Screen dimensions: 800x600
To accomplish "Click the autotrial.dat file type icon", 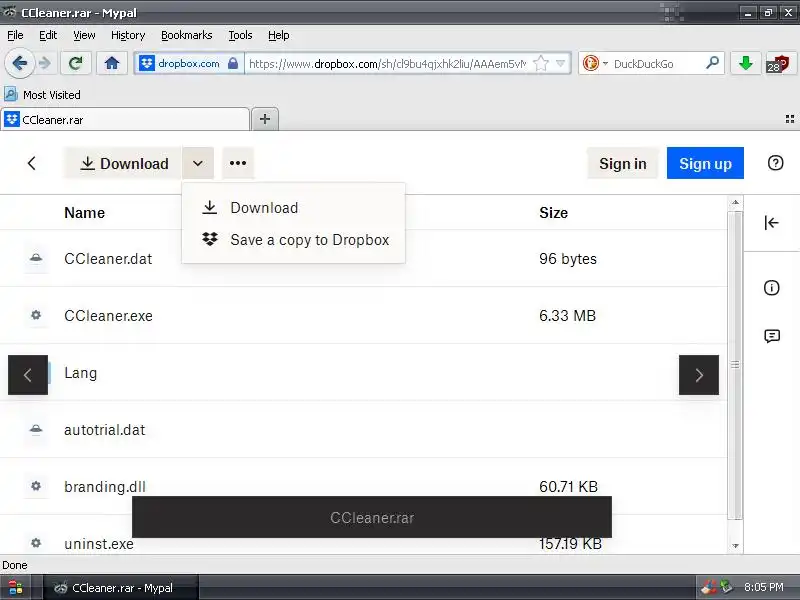I will (36, 430).
